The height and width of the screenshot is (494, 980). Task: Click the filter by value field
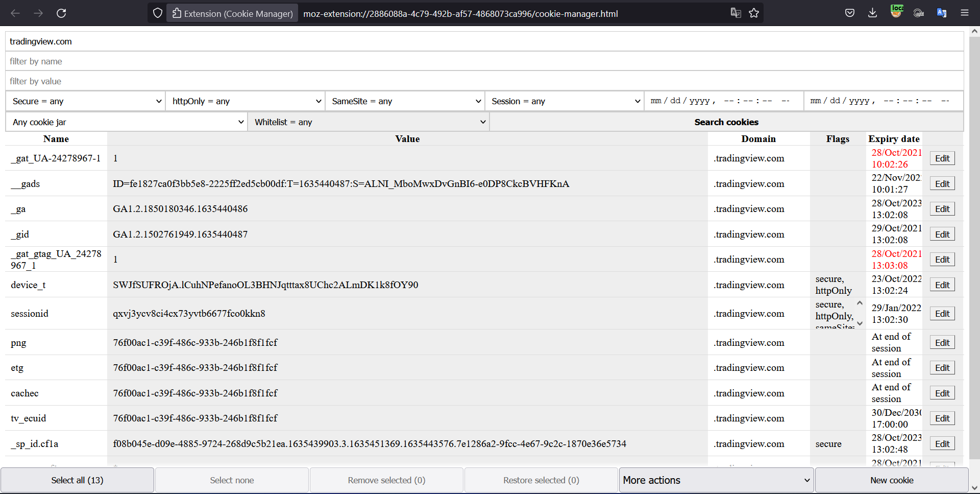pyautogui.click(x=484, y=81)
